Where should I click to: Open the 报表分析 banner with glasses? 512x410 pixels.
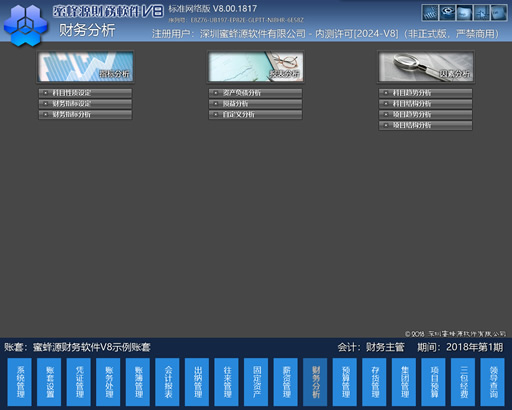click(x=256, y=67)
